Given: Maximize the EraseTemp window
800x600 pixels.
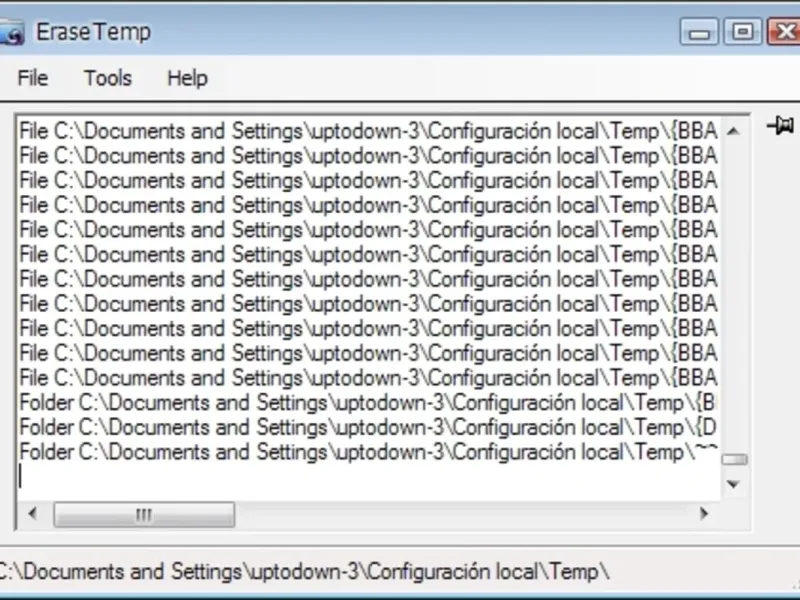Looking at the screenshot, I should [742, 32].
